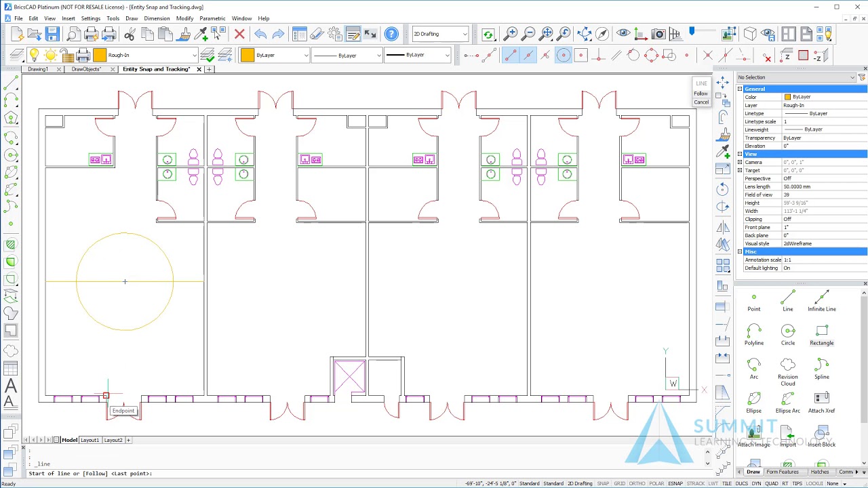Select the Rectangle tool in Draw panel
868x488 pixels.
[x=822, y=334]
